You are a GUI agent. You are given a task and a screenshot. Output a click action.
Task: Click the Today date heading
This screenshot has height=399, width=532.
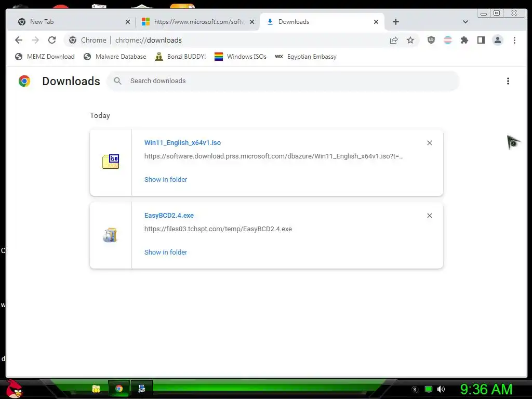[100, 116]
